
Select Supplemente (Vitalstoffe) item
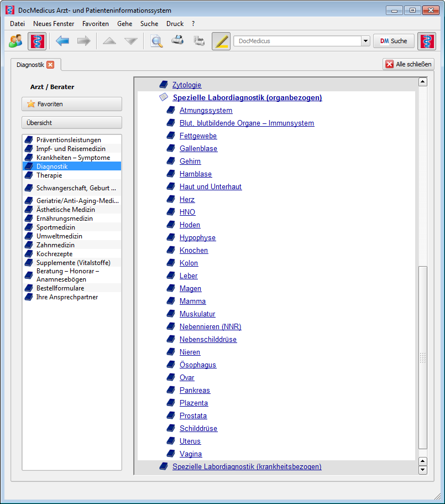pyautogui.click(x=72, y=263)
